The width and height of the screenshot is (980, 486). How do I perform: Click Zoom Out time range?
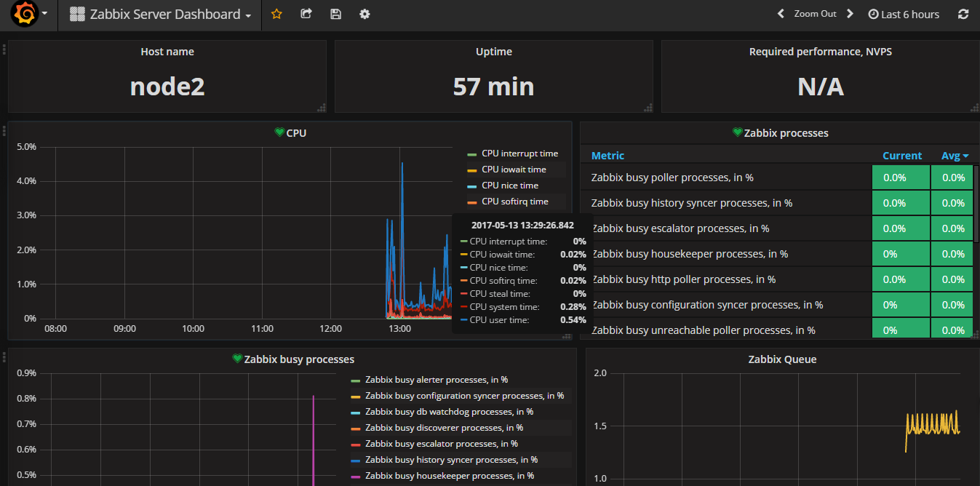[815, 14]
